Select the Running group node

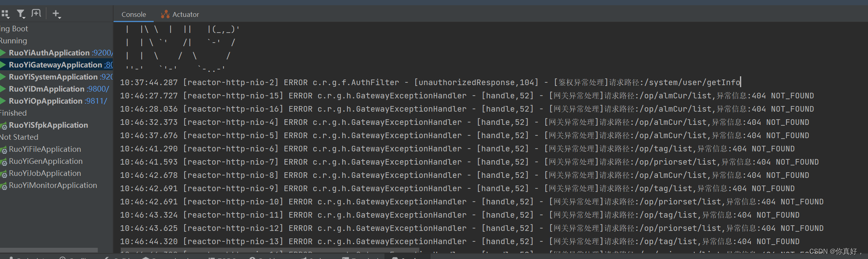coord(14,41)
